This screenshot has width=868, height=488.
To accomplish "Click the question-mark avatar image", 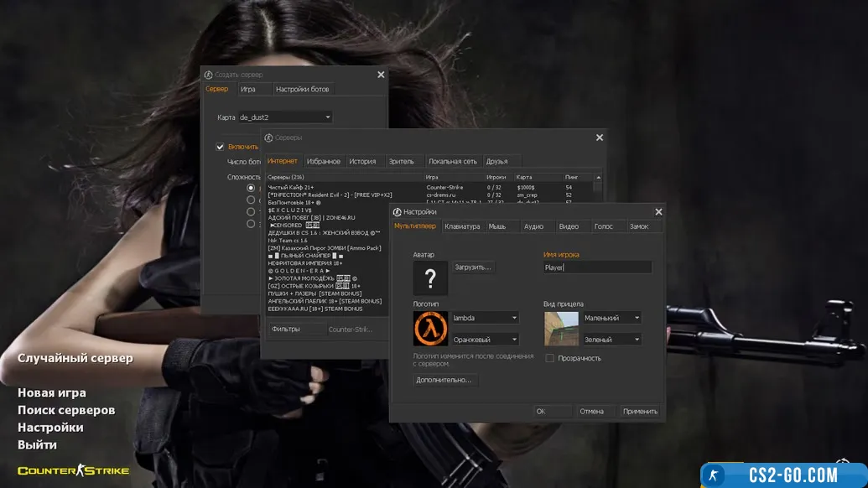I will click(x=430, y=278).
